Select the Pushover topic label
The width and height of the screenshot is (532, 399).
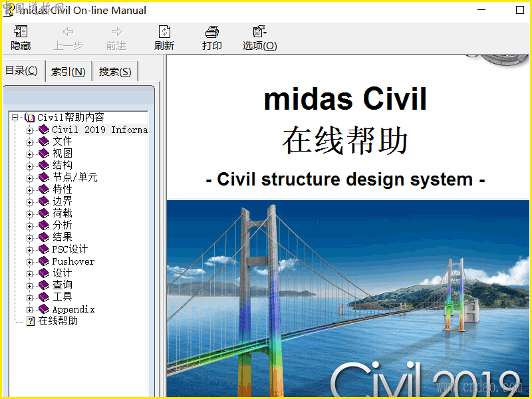coord(73,261)
